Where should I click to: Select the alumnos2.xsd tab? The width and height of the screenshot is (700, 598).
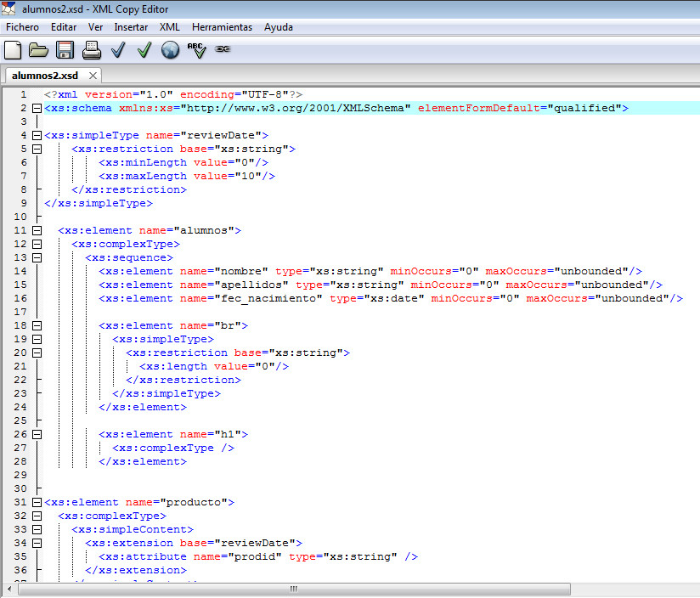(x=45, y=76)
